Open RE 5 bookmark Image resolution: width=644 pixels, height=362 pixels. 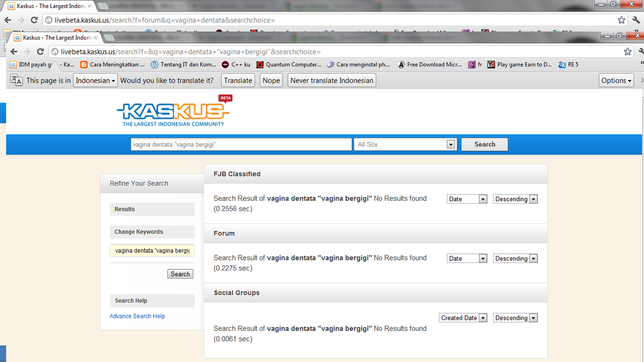click(569, 64)
